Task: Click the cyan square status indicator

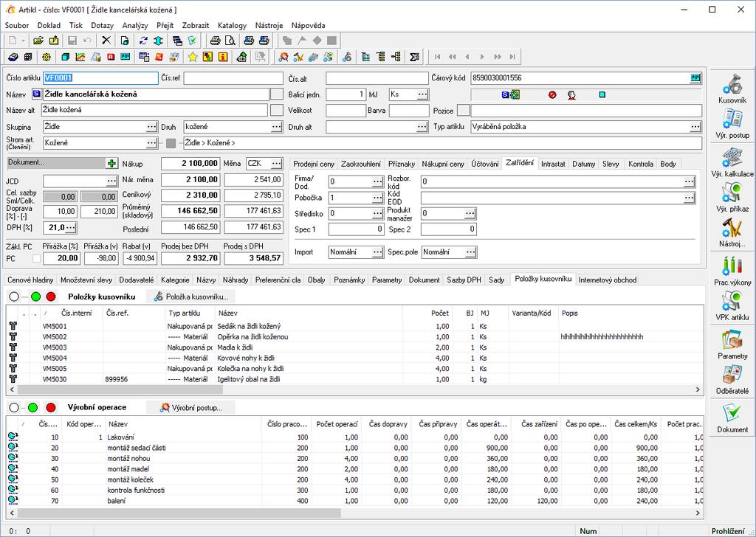Action: [602, 95]
